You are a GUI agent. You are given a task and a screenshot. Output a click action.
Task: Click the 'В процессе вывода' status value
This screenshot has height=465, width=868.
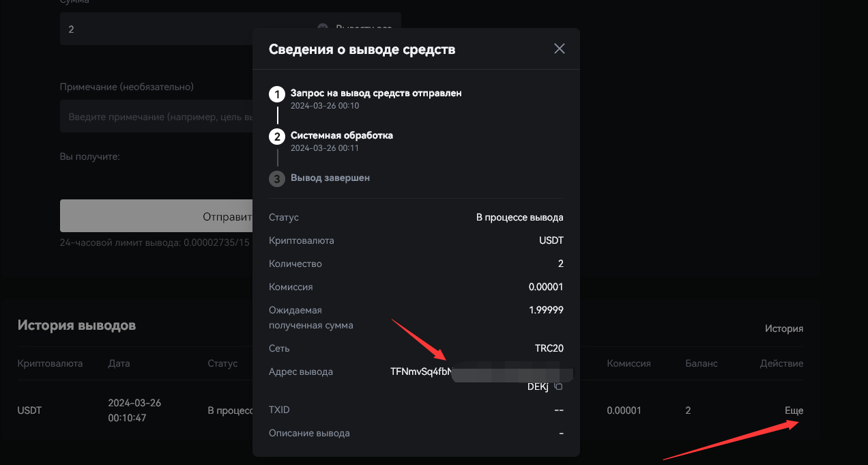[519, 217]
